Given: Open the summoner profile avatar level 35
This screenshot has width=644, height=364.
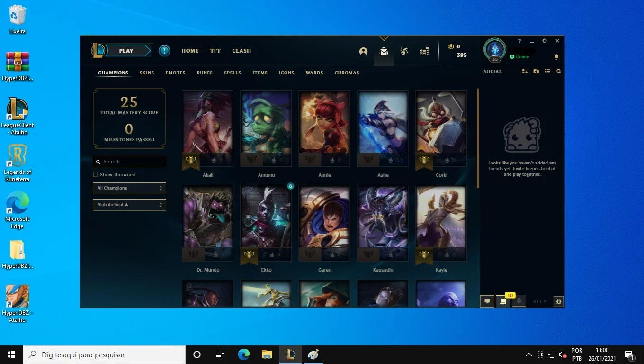Looking at the screenshot, I should click(x=495, y=50).
